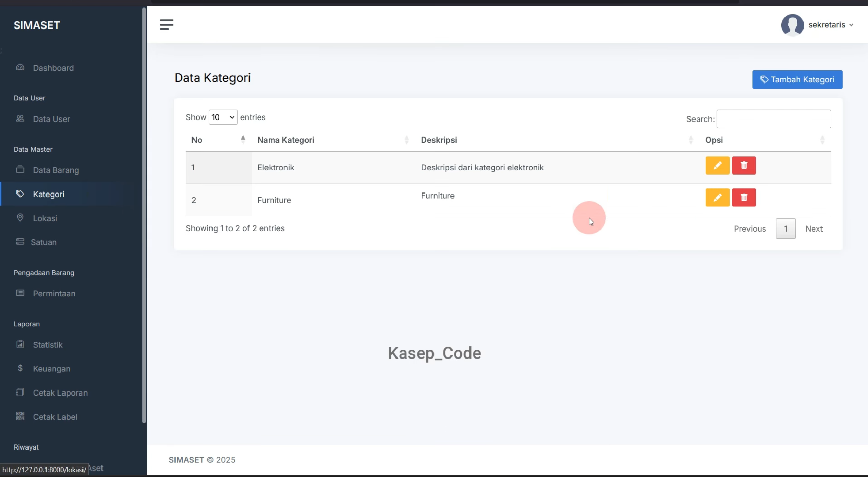Edit the Elektronik category with pencil icon
Screen dimensions: 868x477
[717, 165]
